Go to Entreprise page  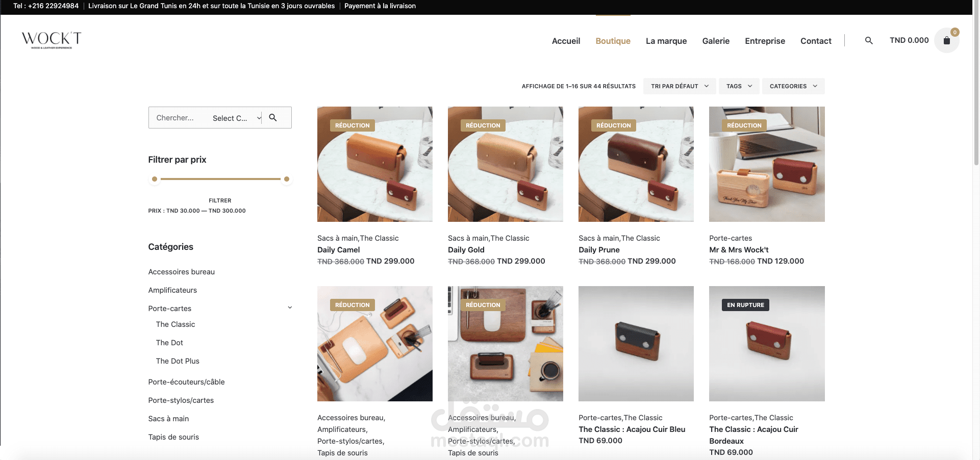point(765,41)
